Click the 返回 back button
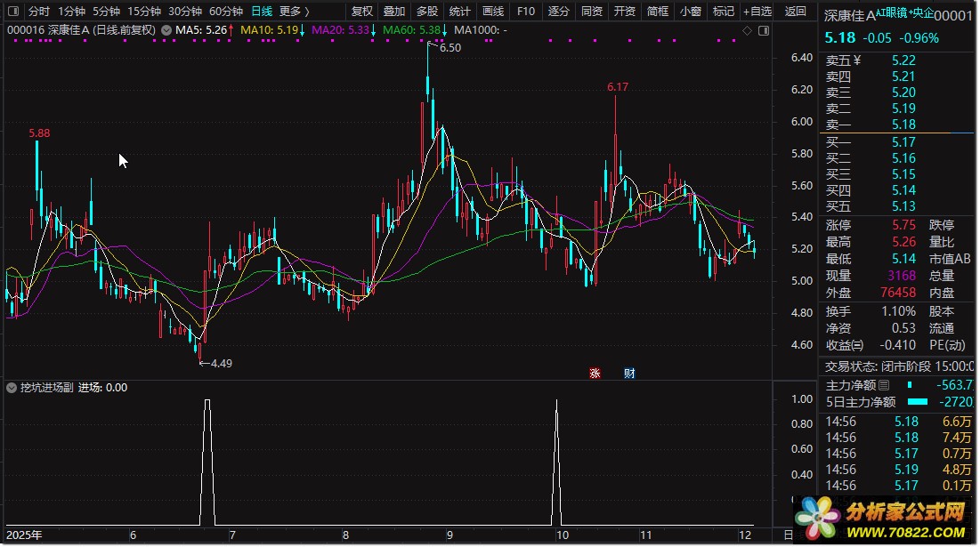 tap(796, 12)
